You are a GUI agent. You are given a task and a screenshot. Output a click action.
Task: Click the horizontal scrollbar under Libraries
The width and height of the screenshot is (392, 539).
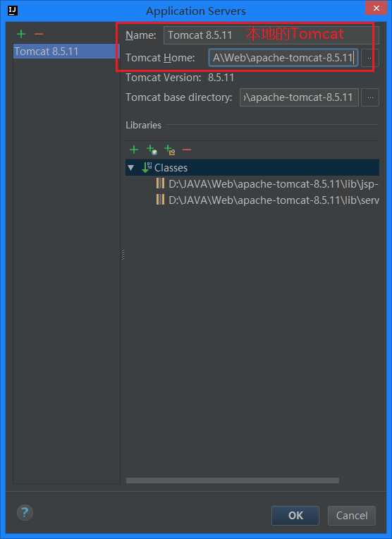coord(233,480)
